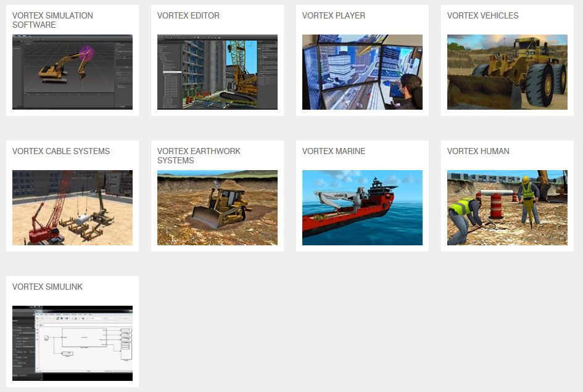Select the construction workers Vortex Human image
Screen dimensions: 583x392
coord(508,208)
